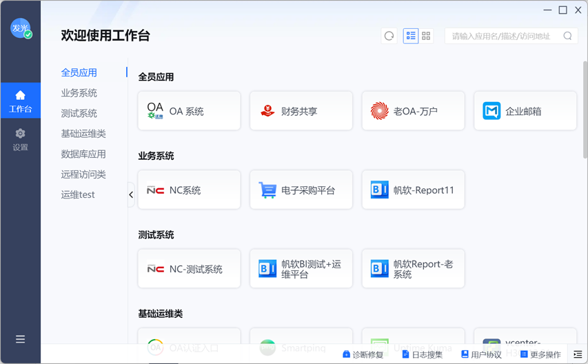Select 数据库应用 category
Image resolution: width=588 pixels, height=364 pixels.
tap(83, 154)
